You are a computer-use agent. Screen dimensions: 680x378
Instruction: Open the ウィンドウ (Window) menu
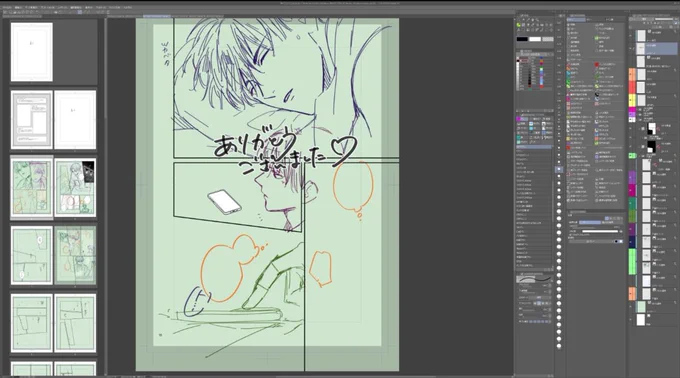tap(114, 7)
